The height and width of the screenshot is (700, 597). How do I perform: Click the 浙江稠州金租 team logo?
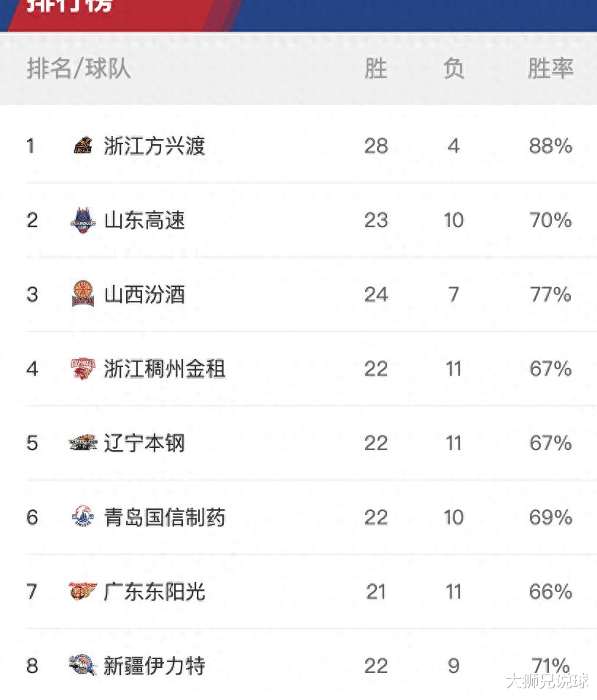click(x=83, y=369)
